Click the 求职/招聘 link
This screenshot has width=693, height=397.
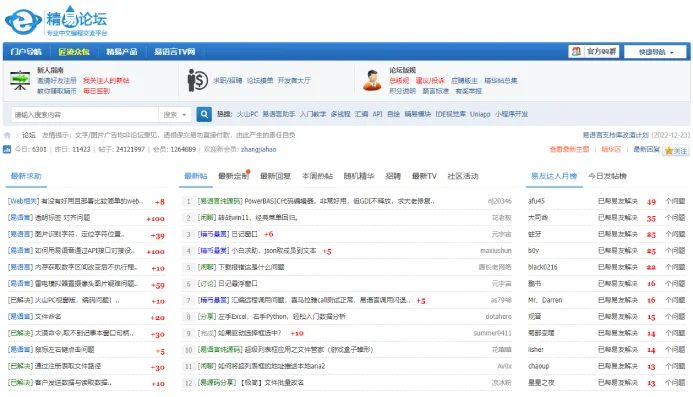[228, 80]
